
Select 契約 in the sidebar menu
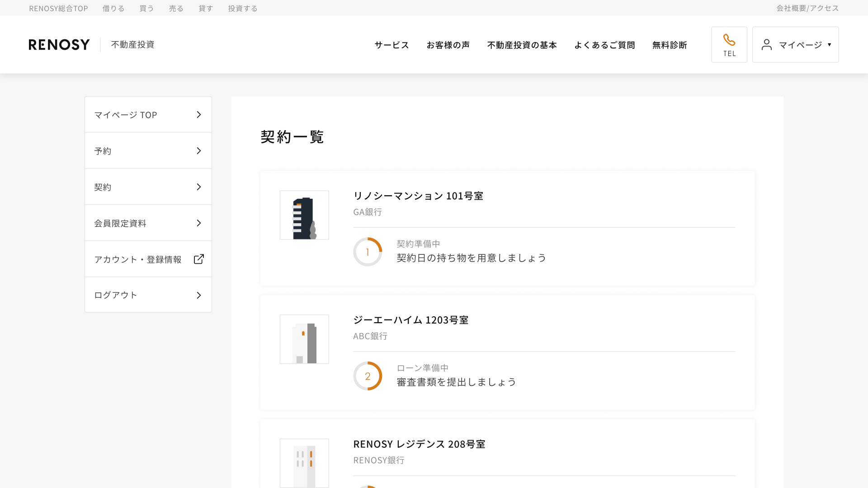[103, 187]
